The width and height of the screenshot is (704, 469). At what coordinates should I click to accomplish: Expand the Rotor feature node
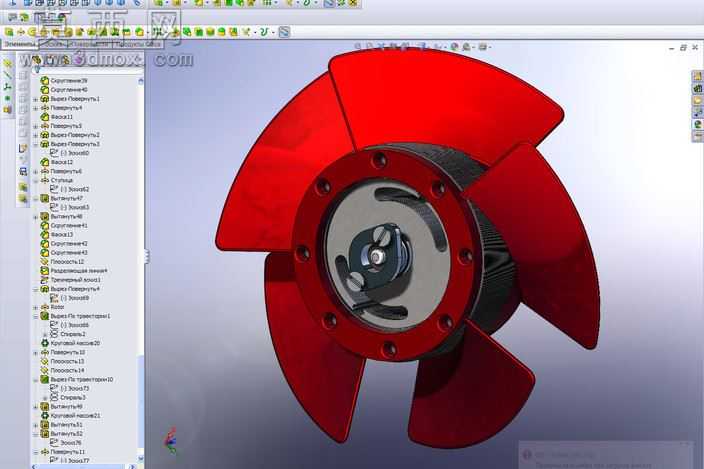click(x=36, y=307)
